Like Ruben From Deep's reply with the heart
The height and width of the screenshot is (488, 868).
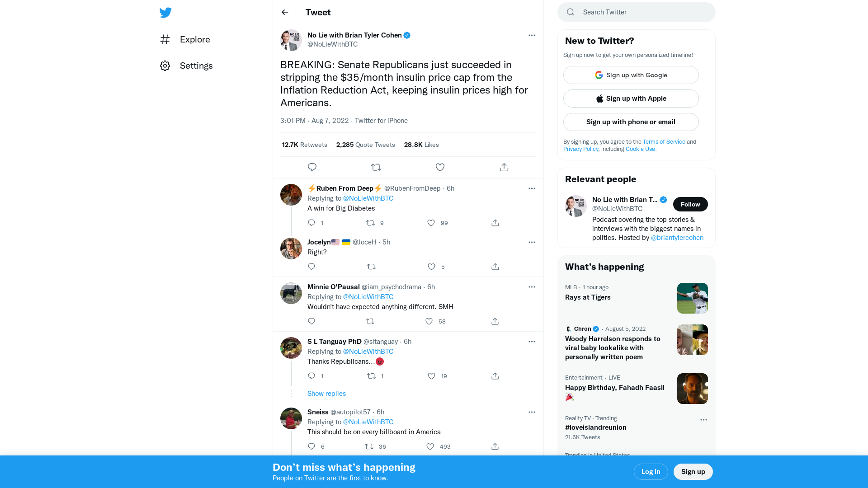tap(430, 223)
